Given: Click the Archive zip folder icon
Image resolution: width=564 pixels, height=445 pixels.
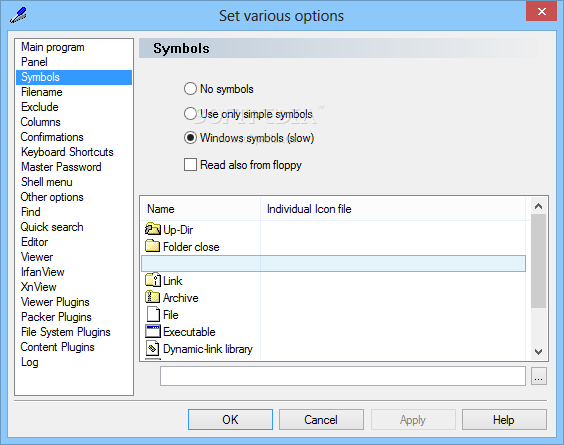Looking at the screenshot, I should pyautogui.click(x=153, y=297).
